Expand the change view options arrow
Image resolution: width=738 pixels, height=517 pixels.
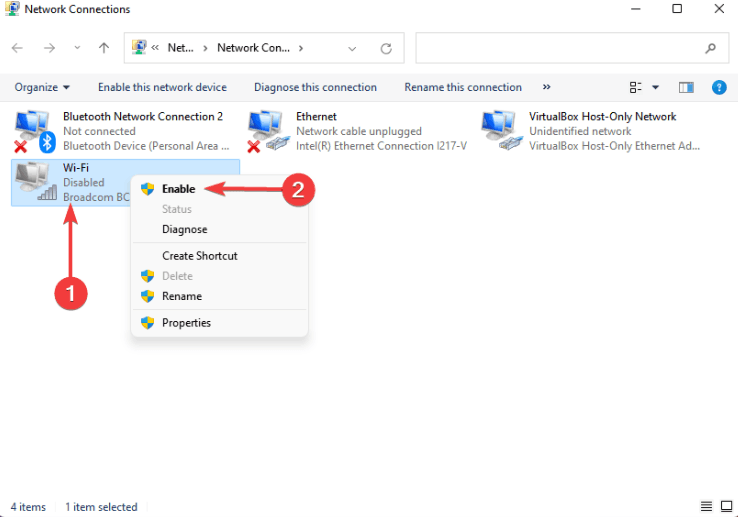tap(655, 87)
